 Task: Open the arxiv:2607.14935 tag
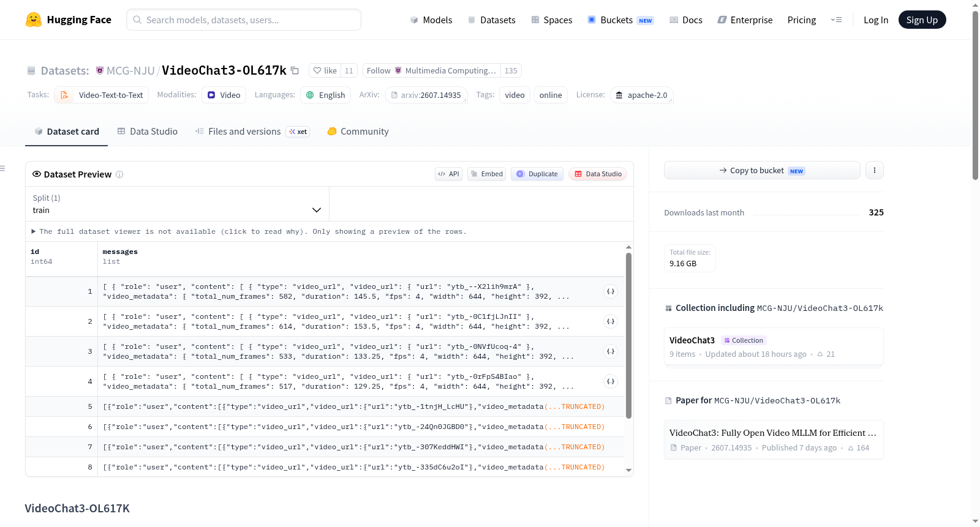point(426,95)
